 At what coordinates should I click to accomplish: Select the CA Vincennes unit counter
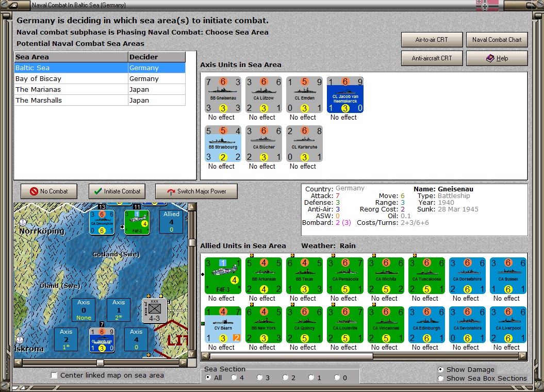[386, 325]
